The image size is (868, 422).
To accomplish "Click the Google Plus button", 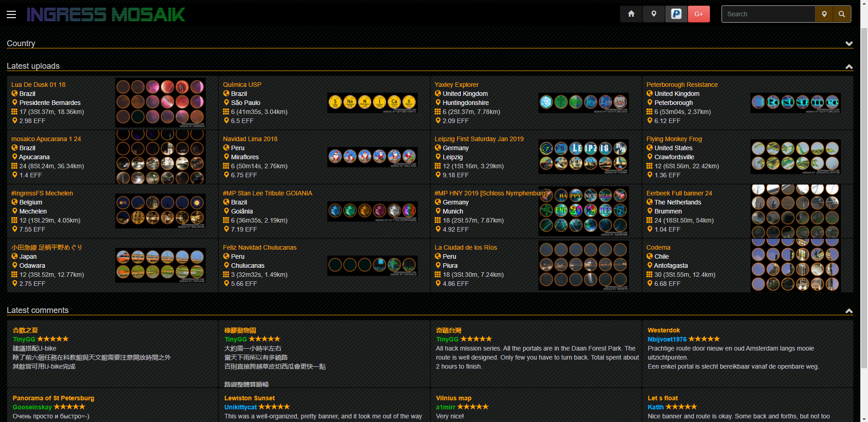I will (698, 14).
